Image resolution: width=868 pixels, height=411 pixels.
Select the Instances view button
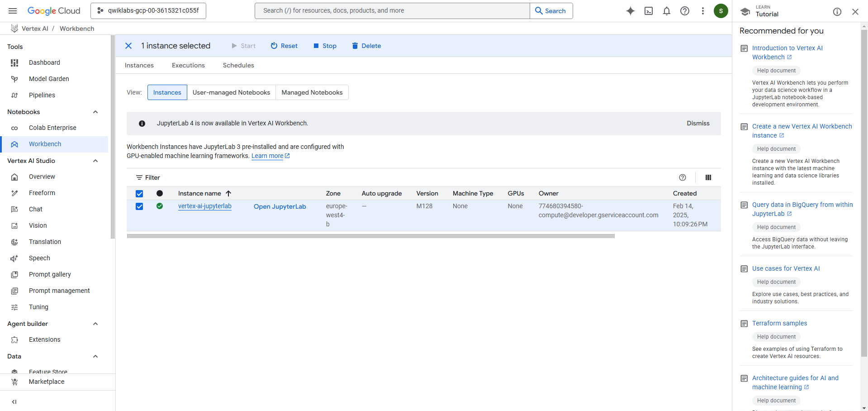tap(167, 92)
